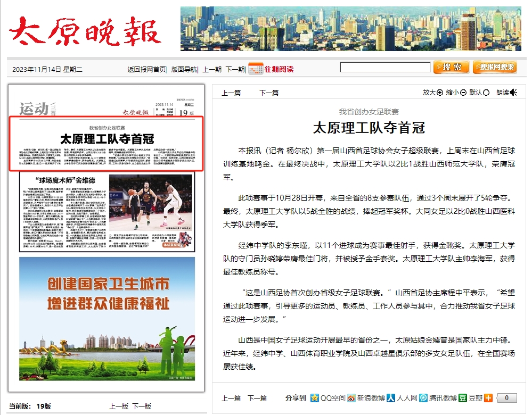This screenshot has width=532, height=415.
Task: Click the read-aloud speaker icon
Action: 513,93
